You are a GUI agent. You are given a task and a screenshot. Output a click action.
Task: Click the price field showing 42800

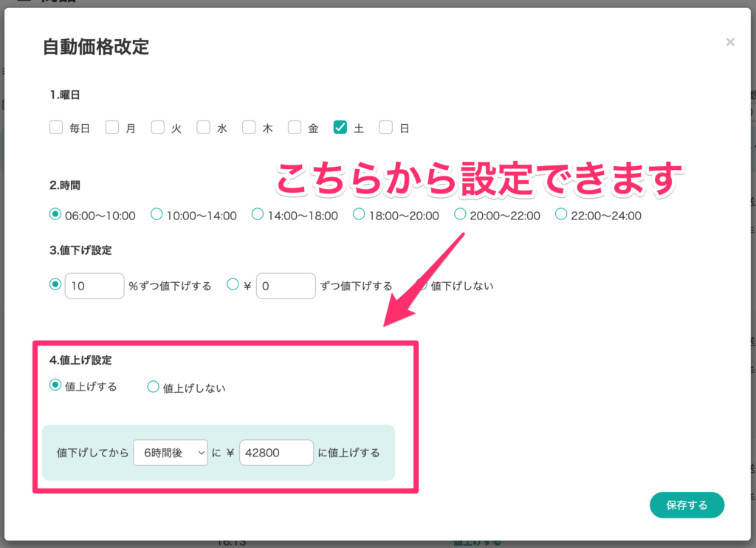[x=277, y=453]
